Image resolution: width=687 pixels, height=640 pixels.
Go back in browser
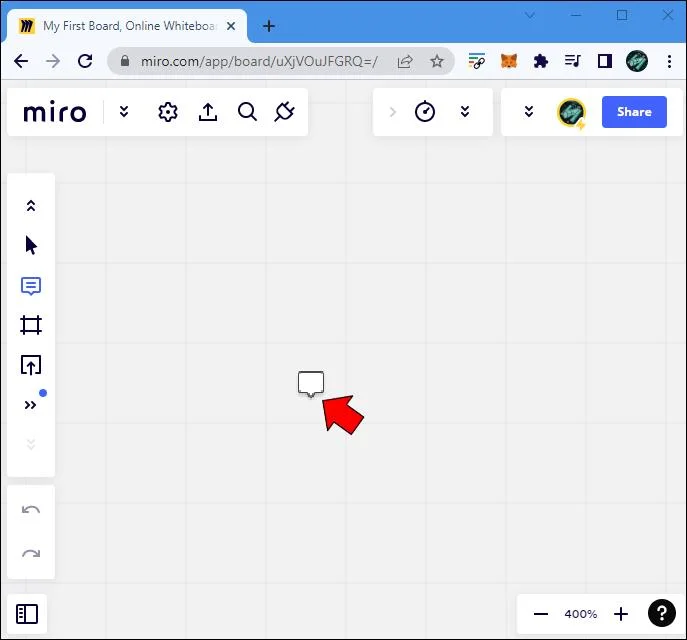click(x=21, y=61)
